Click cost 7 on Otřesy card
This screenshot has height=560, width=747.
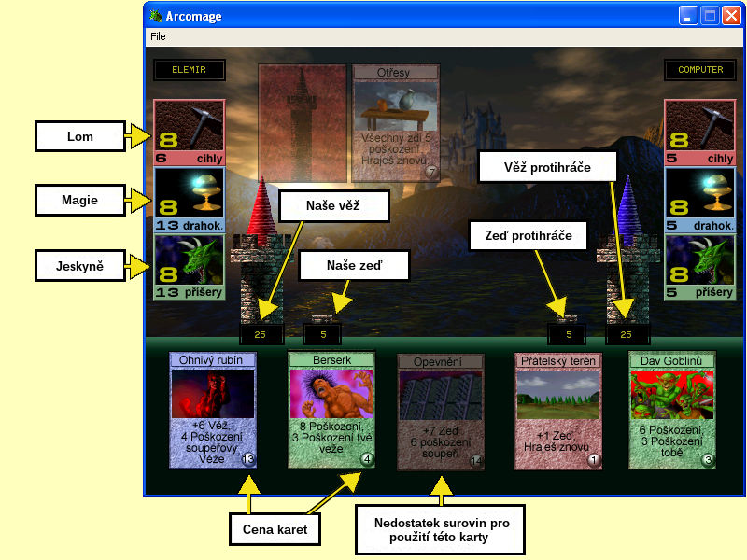431,172
